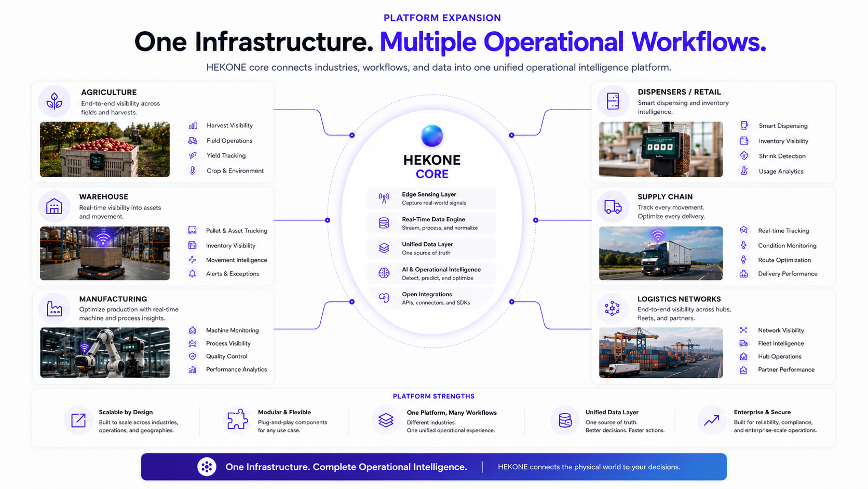Screen dimensions: 868x489
Task: Click the Crop & Environment thermometer icon
Action: (x=193, y=170)
